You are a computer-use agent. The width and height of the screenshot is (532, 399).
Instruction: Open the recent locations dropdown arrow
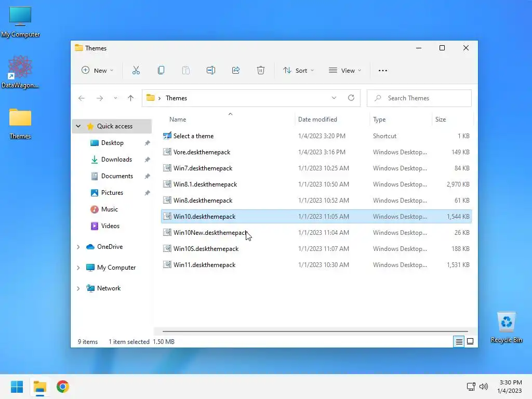[115, 98]
